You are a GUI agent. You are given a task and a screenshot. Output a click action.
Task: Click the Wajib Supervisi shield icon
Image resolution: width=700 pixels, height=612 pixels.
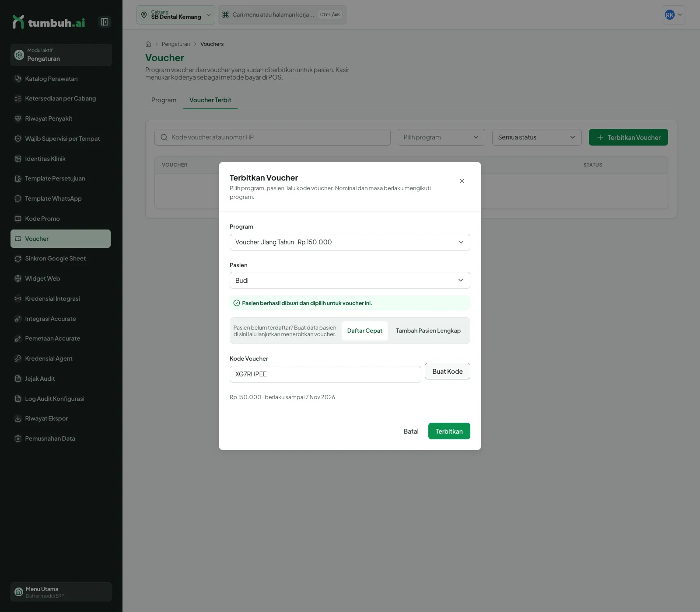(x=18, y=139)
